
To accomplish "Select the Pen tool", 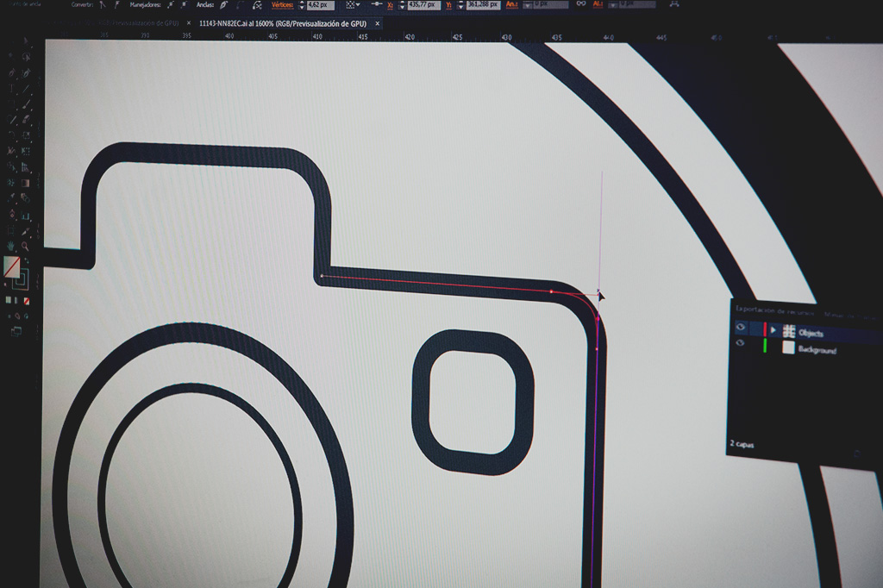I will tap(11, 72).
